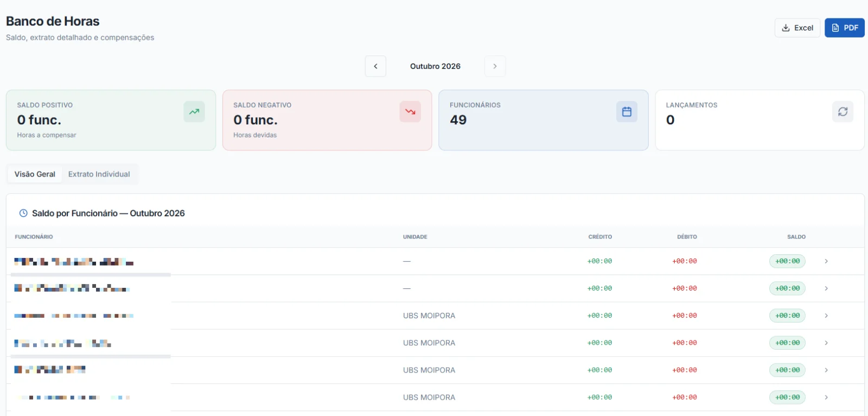Click the SALDO column header

click(x=796, y=237)
